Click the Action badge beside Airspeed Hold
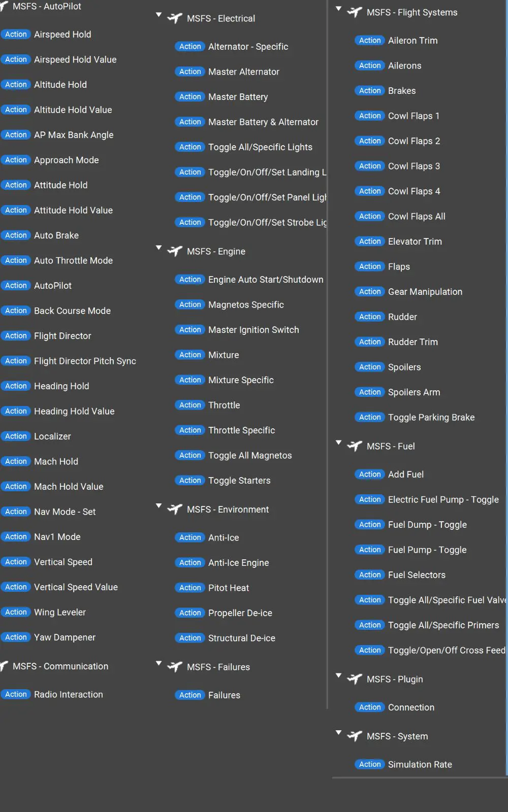The image size is (508, 812). tap(16, 35)
